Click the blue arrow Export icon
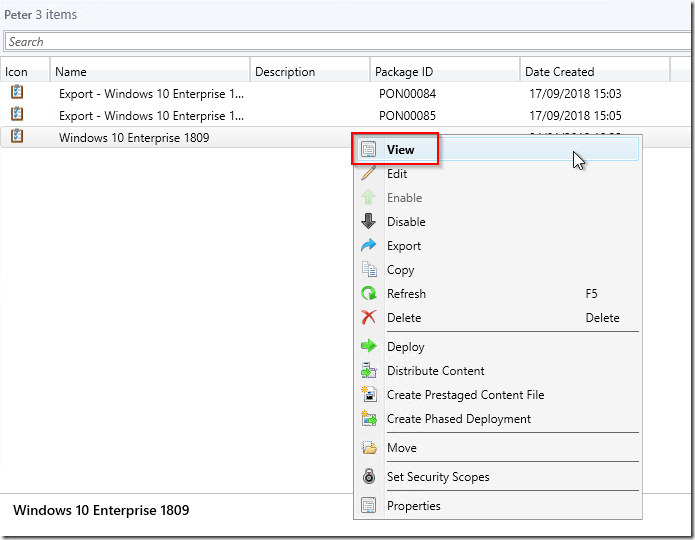Screen dimensions: 695x540 368,246
